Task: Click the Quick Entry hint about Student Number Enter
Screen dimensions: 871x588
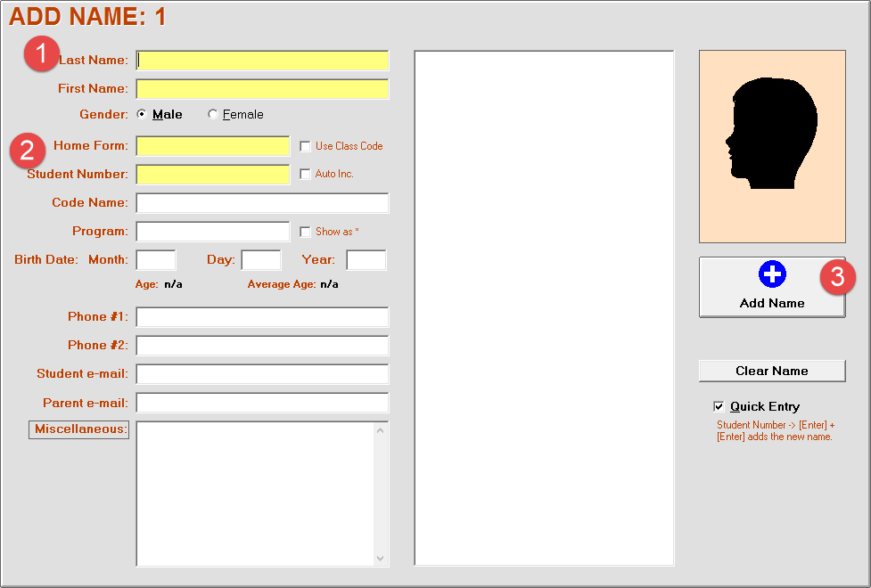Action: (776, 431)
